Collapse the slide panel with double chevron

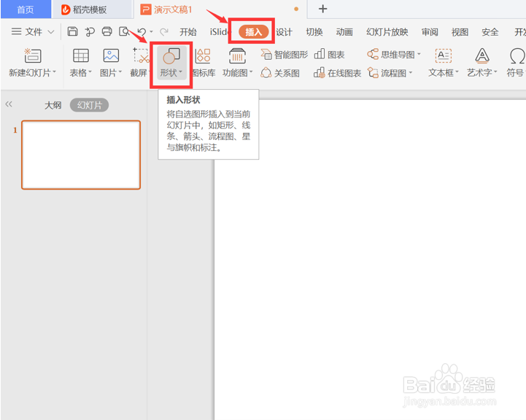point(9,104)
